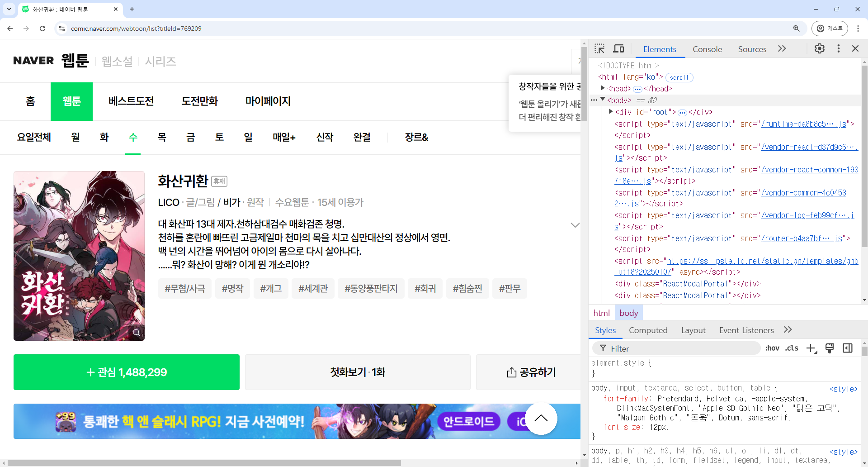This screenshot has width=868, height=467.
Task: Select the 요일전체 day tab
Action: point(34,137)
